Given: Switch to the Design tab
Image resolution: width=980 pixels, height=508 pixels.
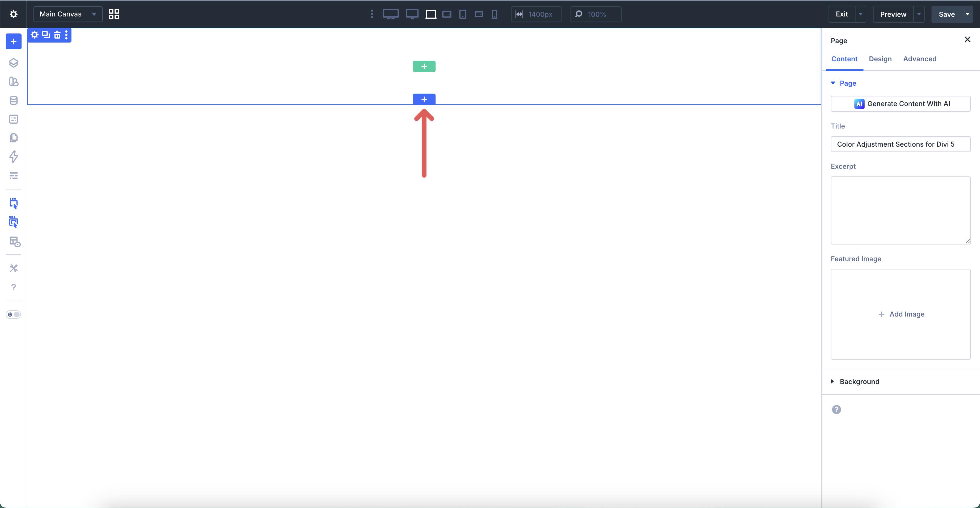Looking at the screenshot, I should click(x=880, y=59).
